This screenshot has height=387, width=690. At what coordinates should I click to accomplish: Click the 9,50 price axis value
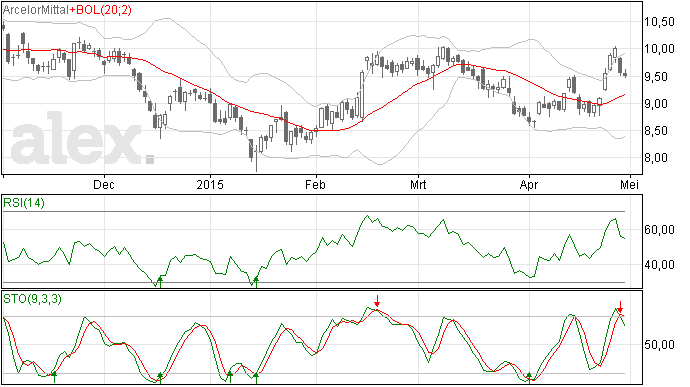(659, 76)
